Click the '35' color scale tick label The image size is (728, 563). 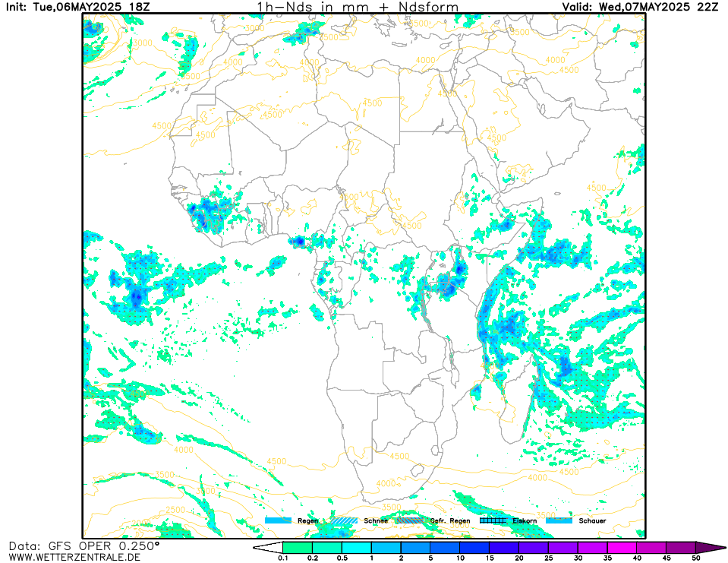pyautogui.click(x=607, y=558)
